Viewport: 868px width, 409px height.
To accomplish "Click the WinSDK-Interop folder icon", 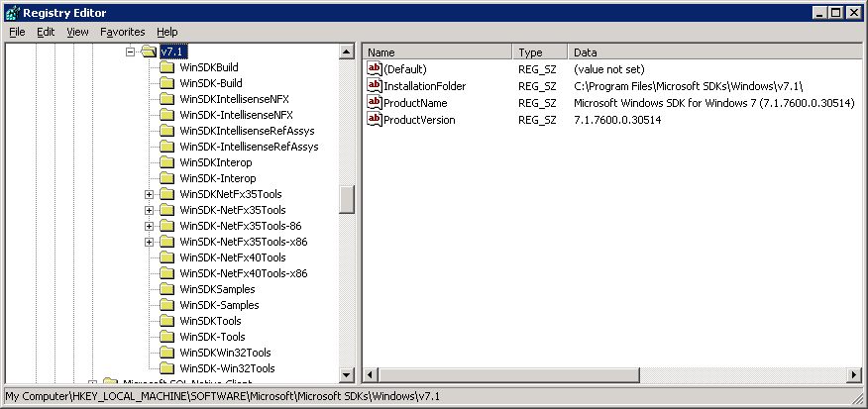I will point(166,178).
